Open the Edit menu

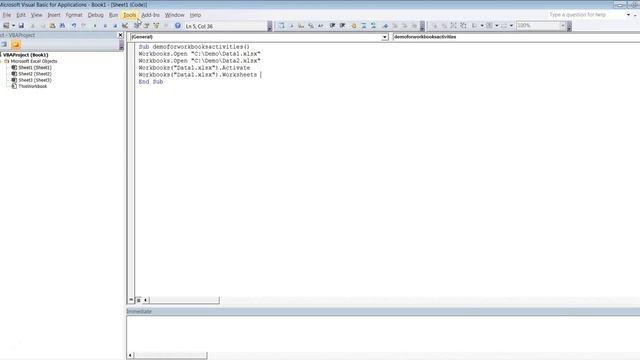[21, 15]
